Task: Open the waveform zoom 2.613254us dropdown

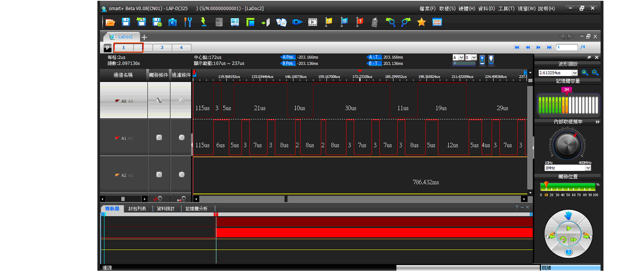Action: (x=574, y=73)
